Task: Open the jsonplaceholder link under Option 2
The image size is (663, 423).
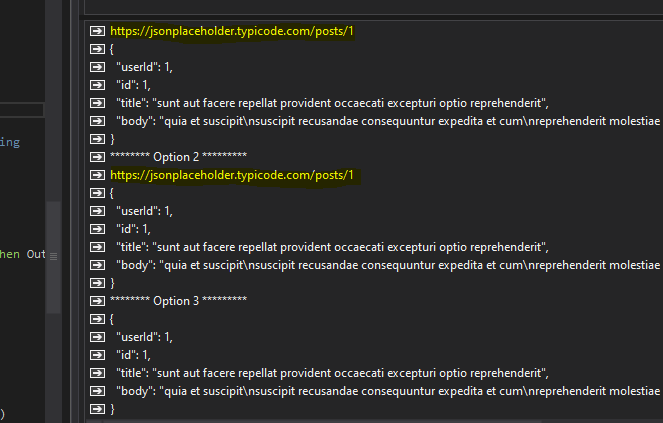Action: 232,175
